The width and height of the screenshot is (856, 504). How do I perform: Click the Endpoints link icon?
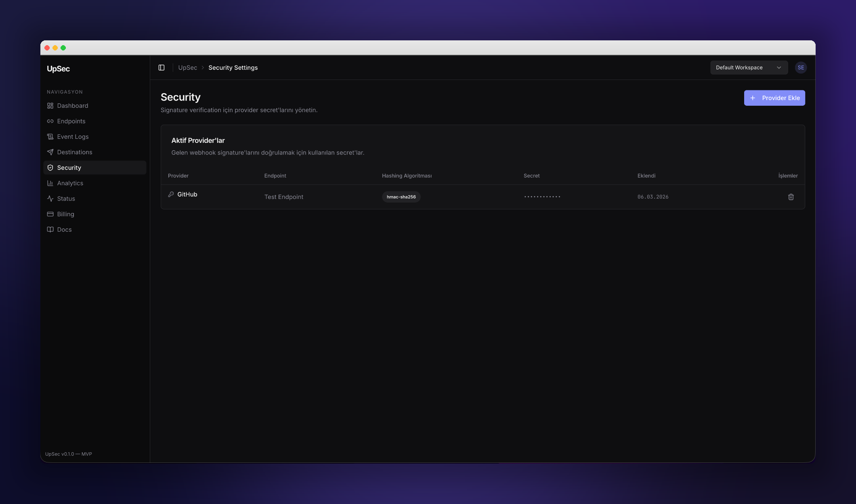50,121
